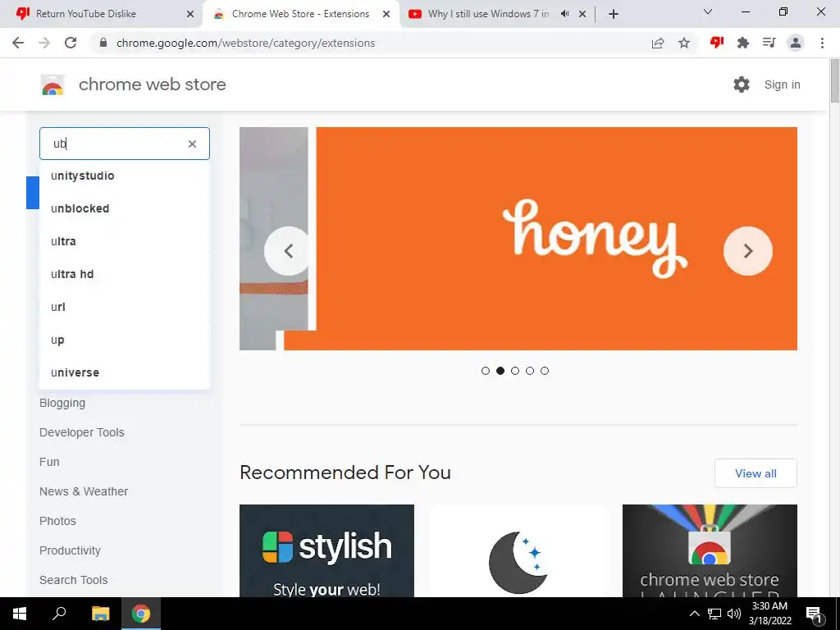Switch to the Chrome Web Store - Extensions tab
840x630 pixels.
(x=300, y=14)
